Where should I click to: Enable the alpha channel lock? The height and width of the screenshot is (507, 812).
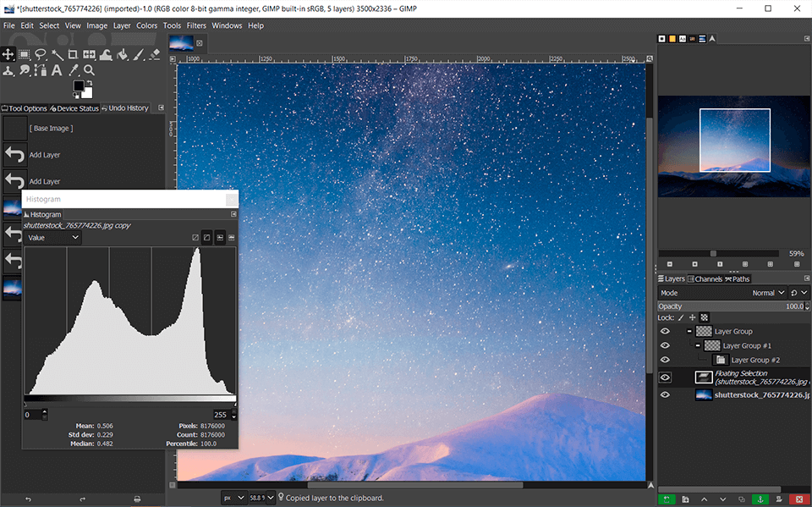(705, 317)
